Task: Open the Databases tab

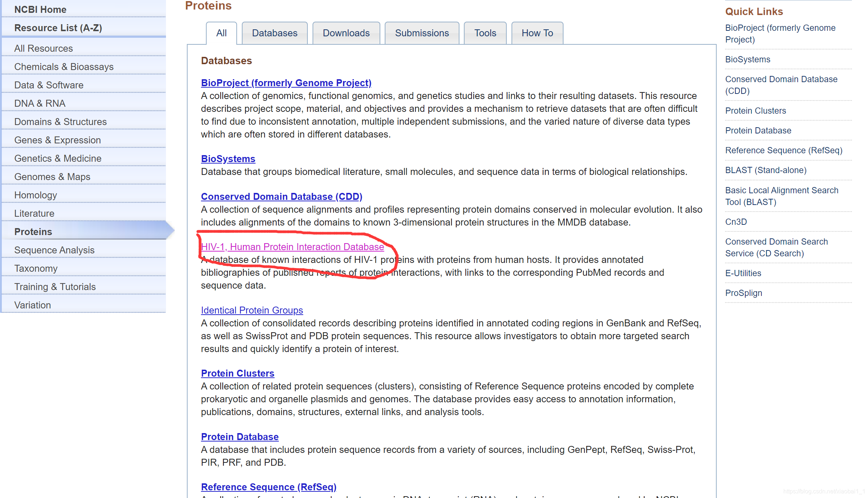Action: coord(274,33)
